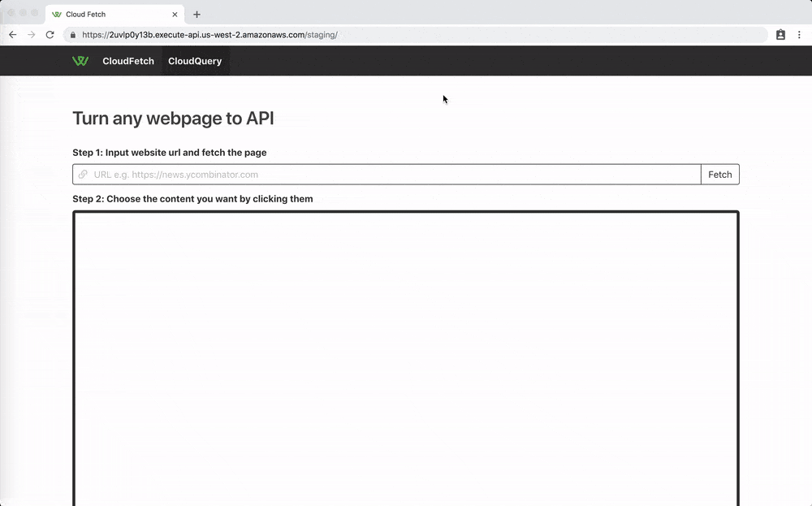Click the 'Step 1: Input website url' label
The image size is (812, 506).
(x=170, y=152)
